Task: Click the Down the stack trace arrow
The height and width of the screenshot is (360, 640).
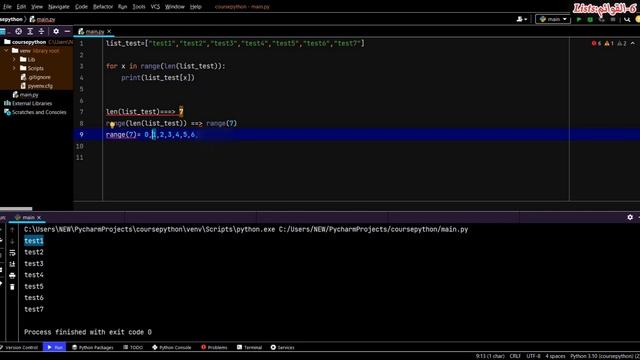Action: tap(12, 241)
